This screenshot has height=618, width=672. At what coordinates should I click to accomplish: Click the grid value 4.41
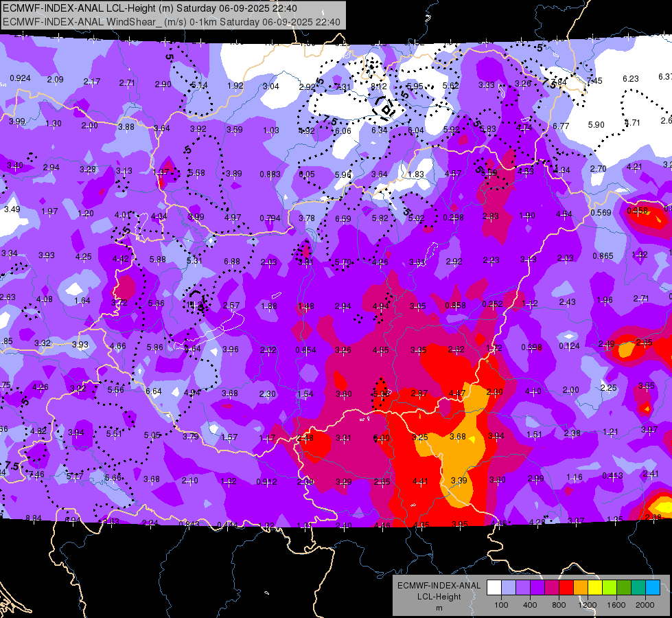pos(420,481)
